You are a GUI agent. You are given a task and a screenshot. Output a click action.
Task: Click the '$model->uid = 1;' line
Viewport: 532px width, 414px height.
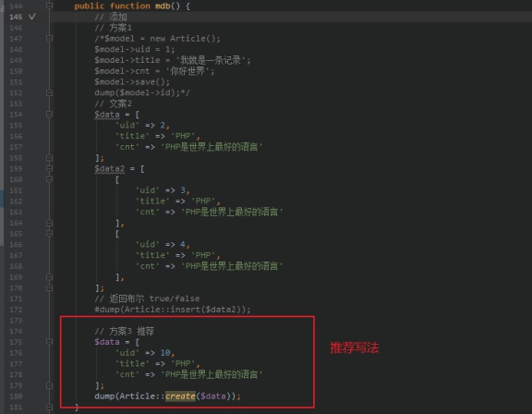click(x=135, y=50)
